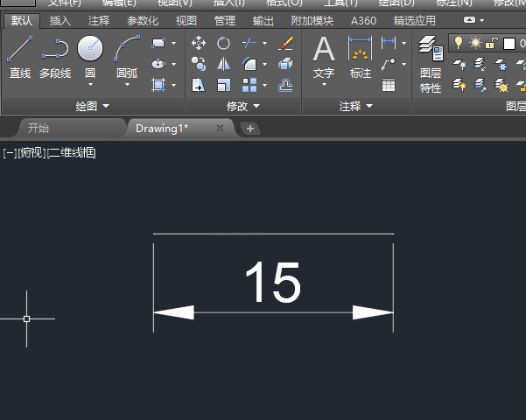Expand the 绘图 panel flyout
Screen dimensions: 526x420
107,106
